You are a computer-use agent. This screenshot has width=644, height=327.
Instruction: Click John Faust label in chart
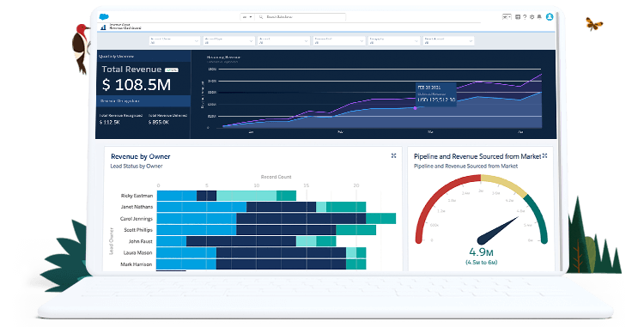click(141, 241)
